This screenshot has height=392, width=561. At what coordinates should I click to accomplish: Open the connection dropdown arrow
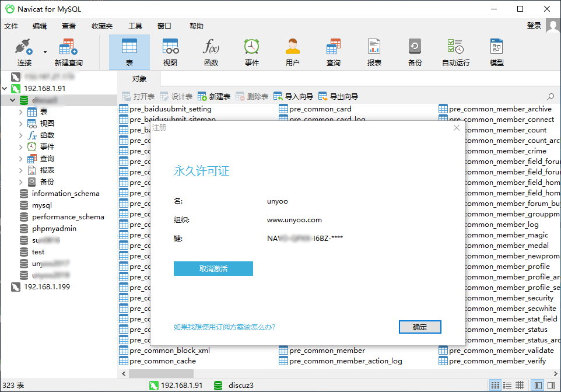tap(45, 52)
